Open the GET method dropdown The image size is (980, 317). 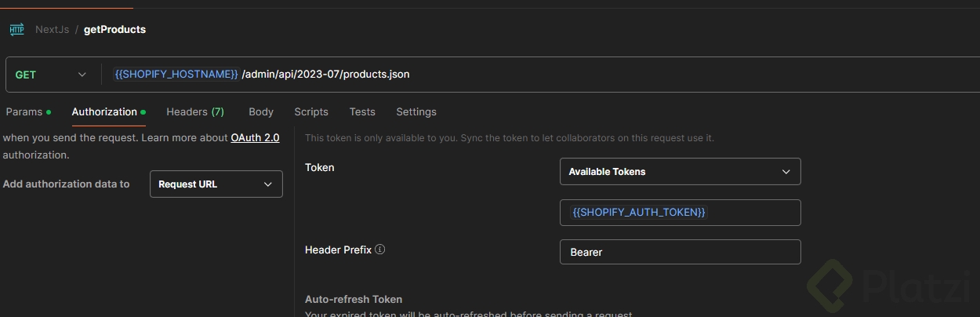click(x=51, y=75)
